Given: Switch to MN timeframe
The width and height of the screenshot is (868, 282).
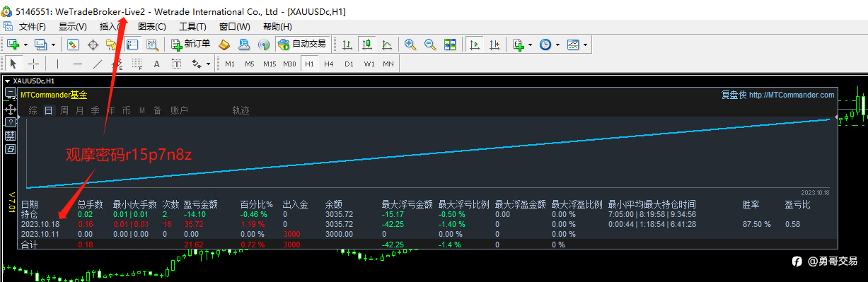Looking at the screenshot, I should (388, 64).
